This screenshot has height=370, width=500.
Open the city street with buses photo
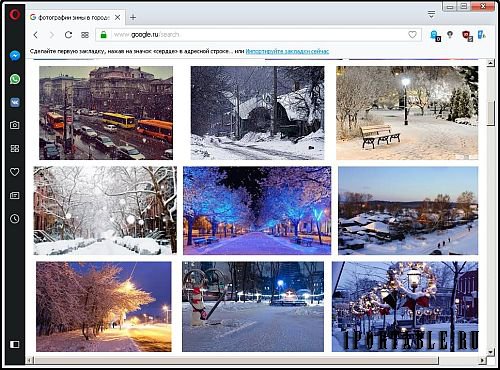[x=106, y=113]
